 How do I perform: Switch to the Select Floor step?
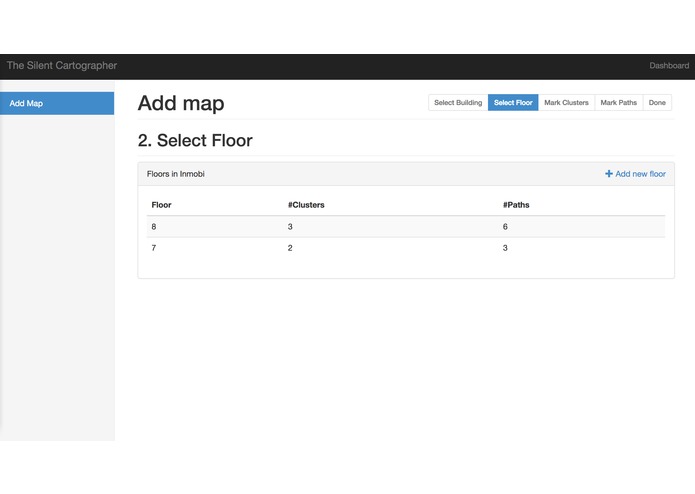click(513, 102)
